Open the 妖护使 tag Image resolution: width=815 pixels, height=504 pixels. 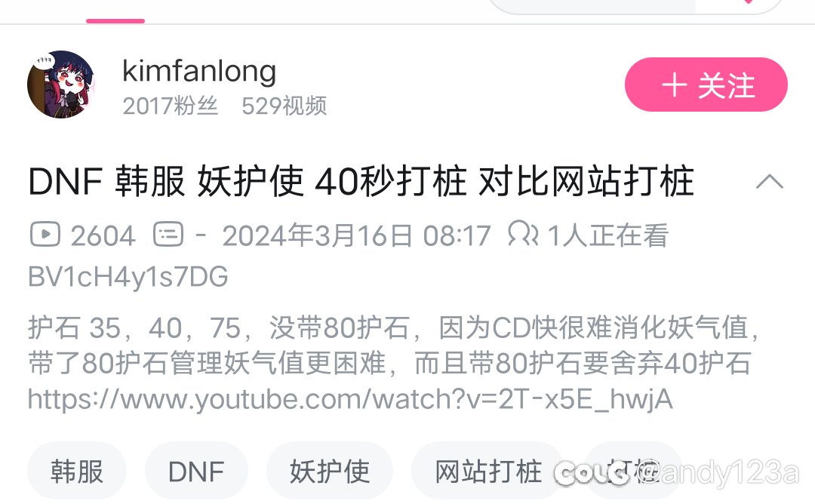point(330,472)
